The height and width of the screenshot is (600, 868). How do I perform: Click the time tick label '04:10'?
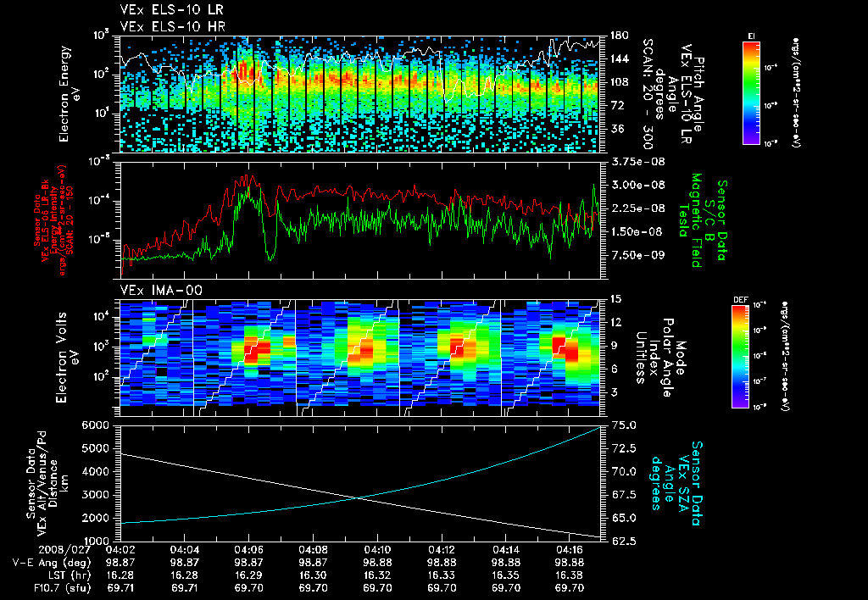pyautogui.click(x=377, y=550)
